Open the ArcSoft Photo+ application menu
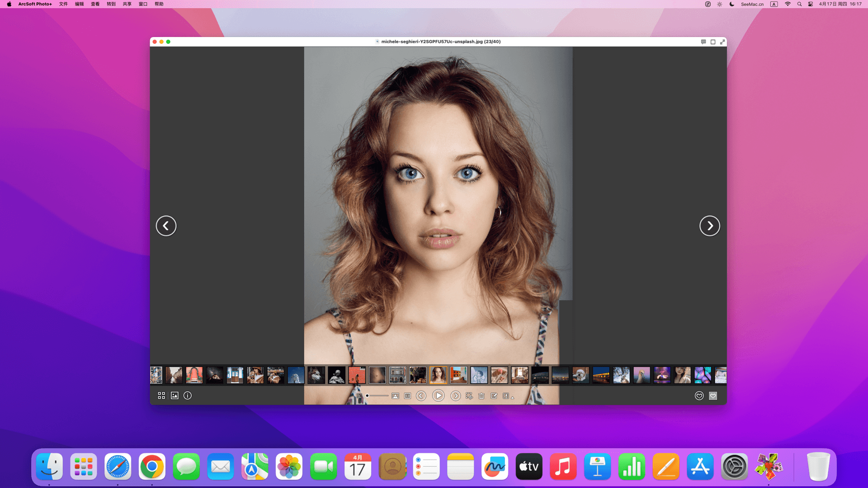868x488 pixels. click(x=35, y=4)
